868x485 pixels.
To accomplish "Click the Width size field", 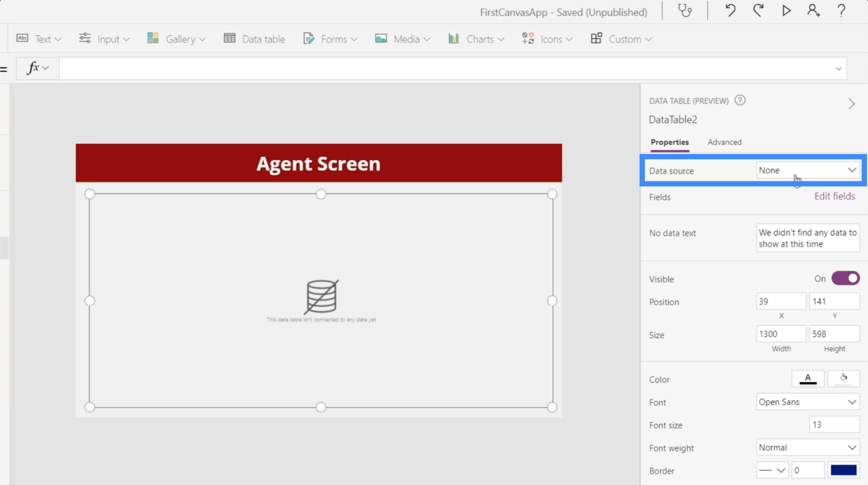I will click(x=781, y=334).
